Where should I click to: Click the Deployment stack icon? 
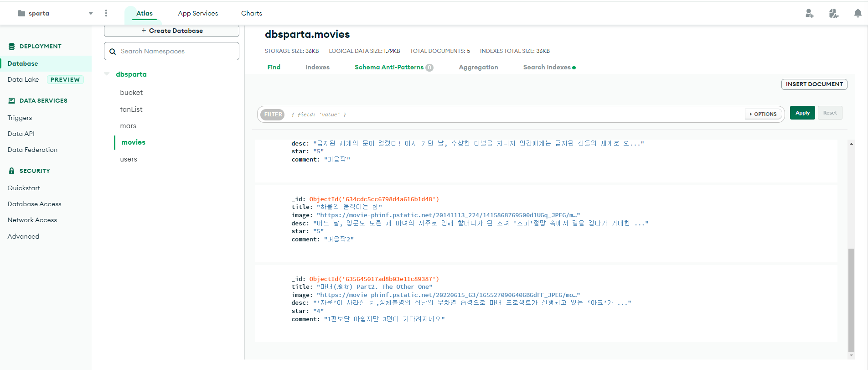pos(12,47)
